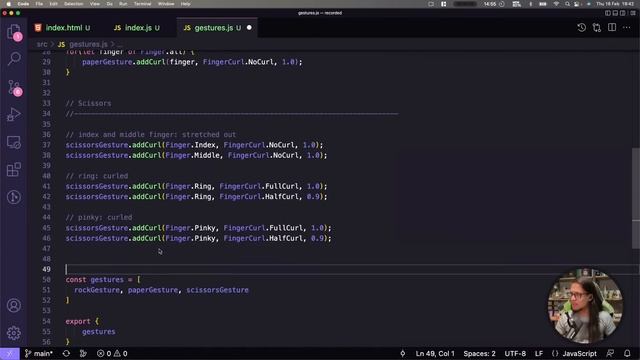The image size is (640, 360).
Task: Change indentation via Spaces: 2
Action: [479, 353]
